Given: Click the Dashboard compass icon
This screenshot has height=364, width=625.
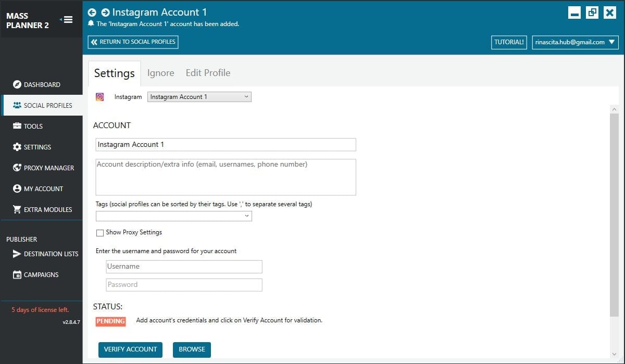Looking at the screenshot, I should pos(17,84).
